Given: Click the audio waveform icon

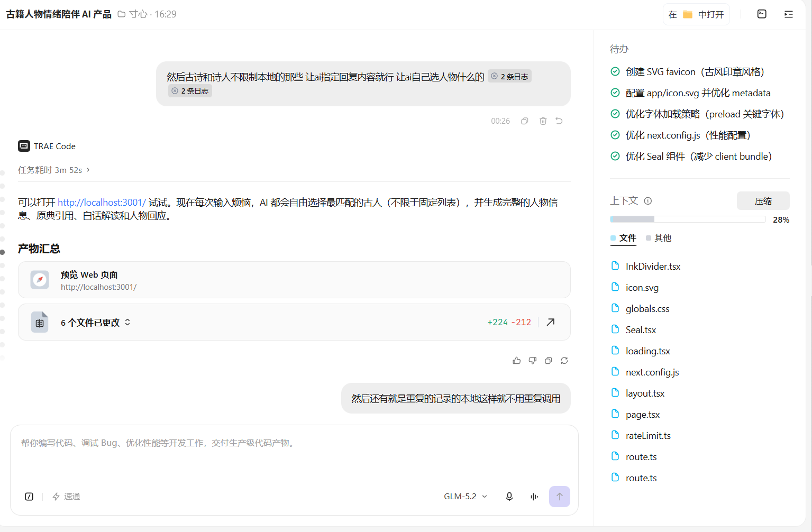Looking at the screenshot, I should pyautogui.click(x=534, y=497).
